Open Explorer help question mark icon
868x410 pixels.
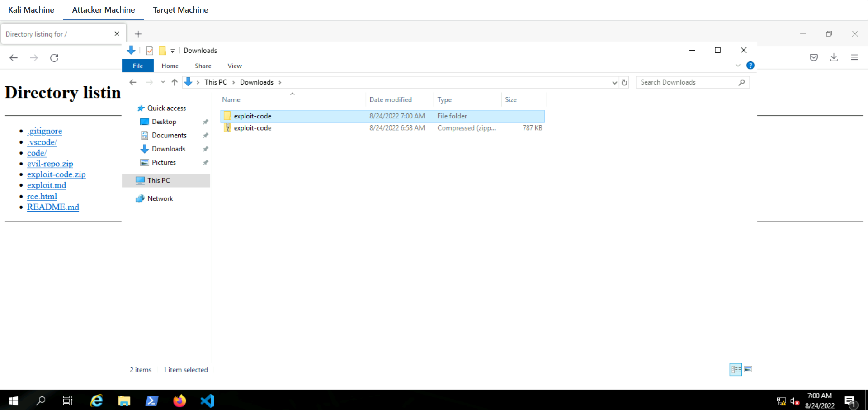(x=750, y=66)
